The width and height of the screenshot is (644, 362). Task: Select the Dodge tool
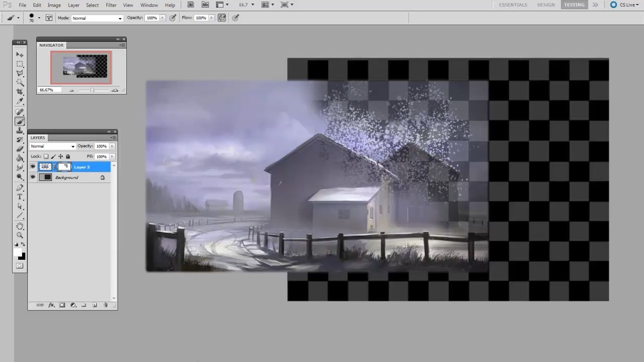(x=20, y=176)
